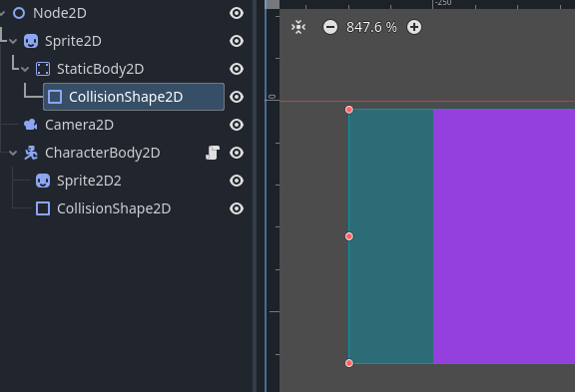Viewport: 575px width, 392px height.
Task: Collapse the Sprite2D tree branch
Action: [13, 41]
